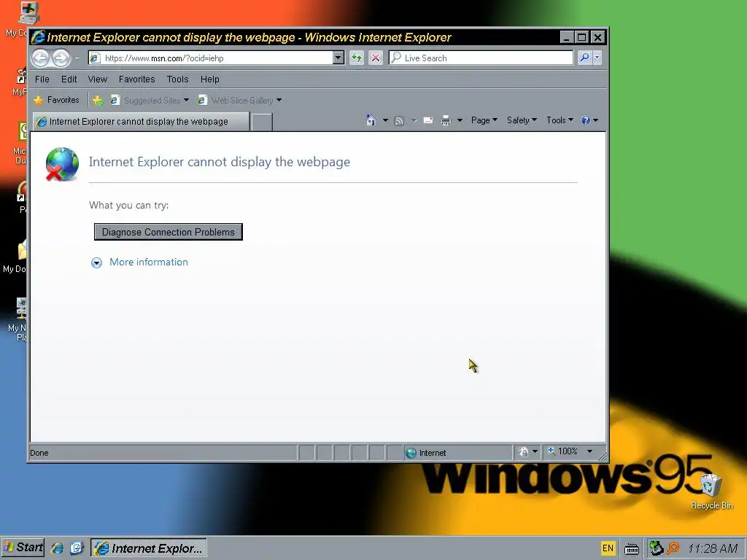Click the browser Forward arrow button
This screenshot has height=560, width=747.
click(61, 58)
